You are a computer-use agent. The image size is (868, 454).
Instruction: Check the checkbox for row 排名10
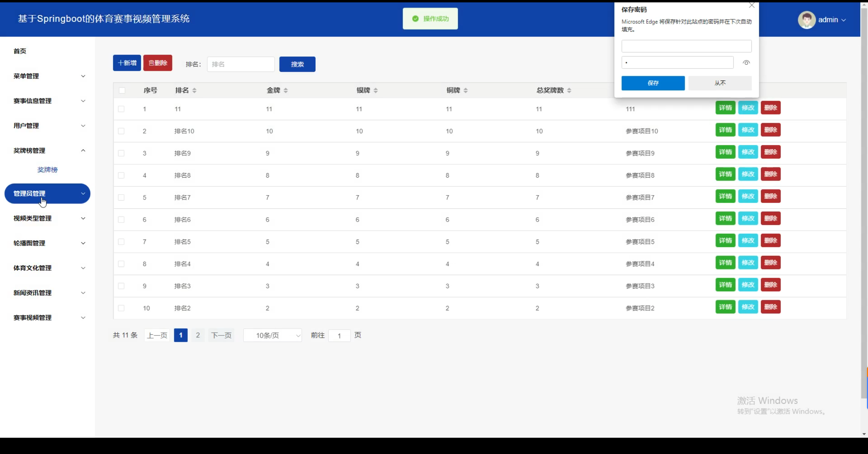coord(121,131)
